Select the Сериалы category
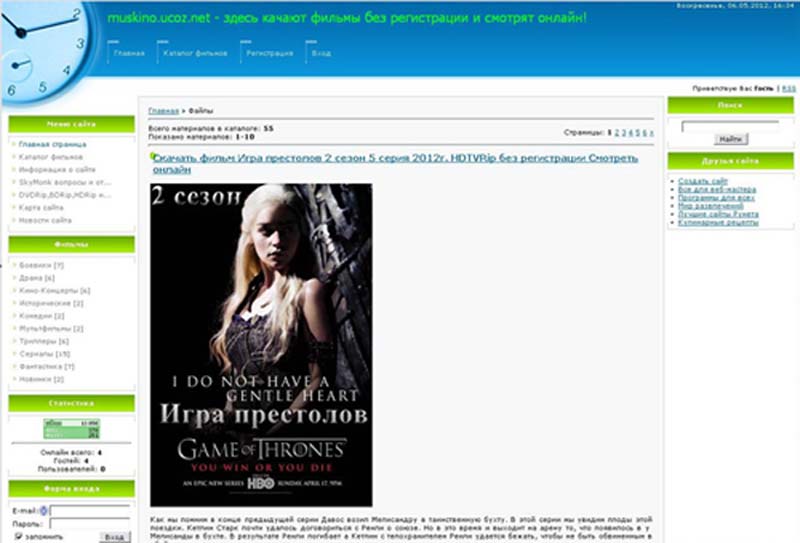 (x=44, y=354)
